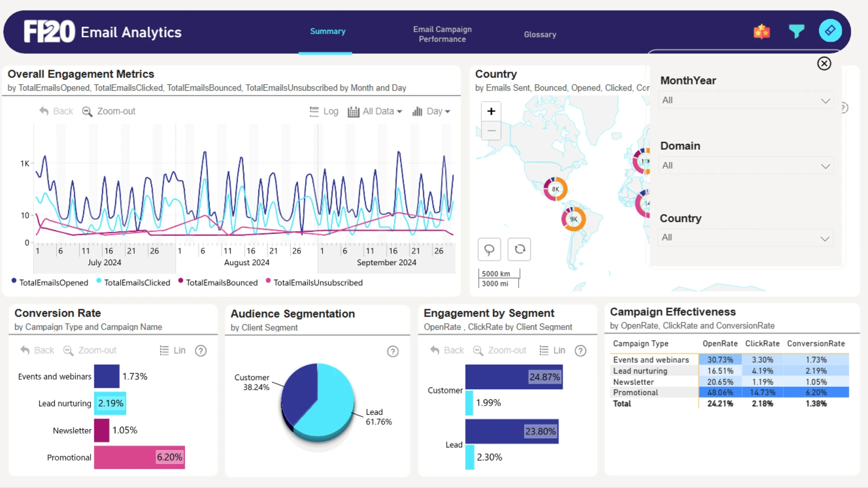Open the Glossary tab
This screenshot has height=488, width=868.
click(540, 34)
